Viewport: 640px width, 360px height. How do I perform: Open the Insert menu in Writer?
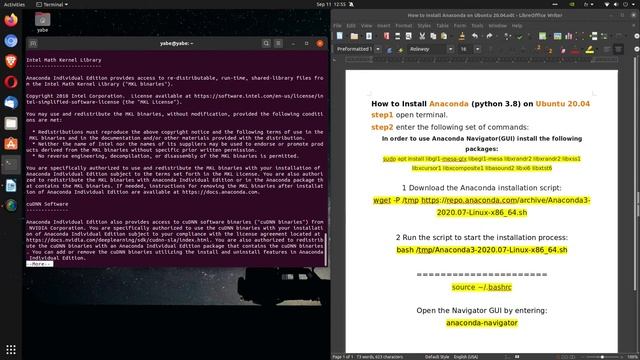click(383, 26)
